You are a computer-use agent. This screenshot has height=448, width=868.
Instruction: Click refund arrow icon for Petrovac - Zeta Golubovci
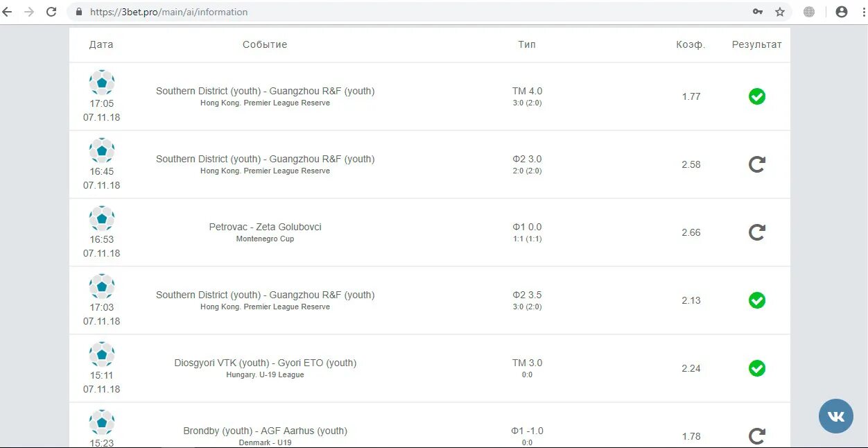(x=757, y=232)
